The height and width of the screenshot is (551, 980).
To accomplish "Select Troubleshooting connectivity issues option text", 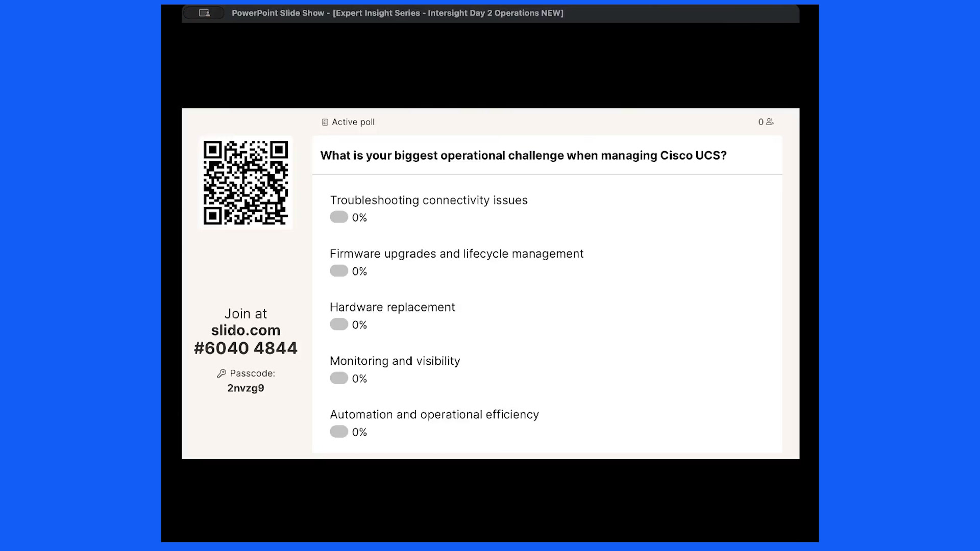I will click(x=429, y=201).
